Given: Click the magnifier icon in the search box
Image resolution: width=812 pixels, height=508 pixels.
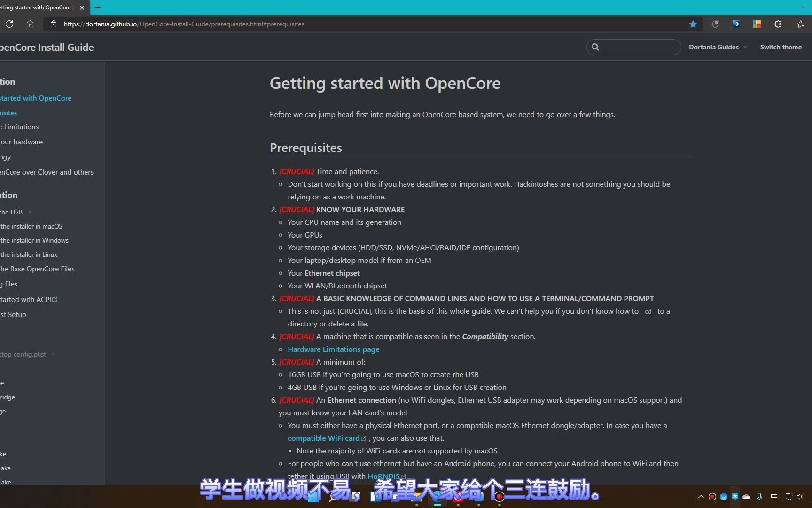Looking at the screenshot, I should click(x=595, y=47).
